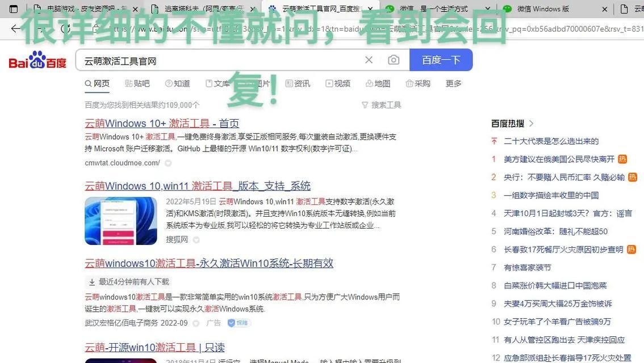Open hot topic 央行：不要赌人民币汇率 久赌必输

click(564, 178)
